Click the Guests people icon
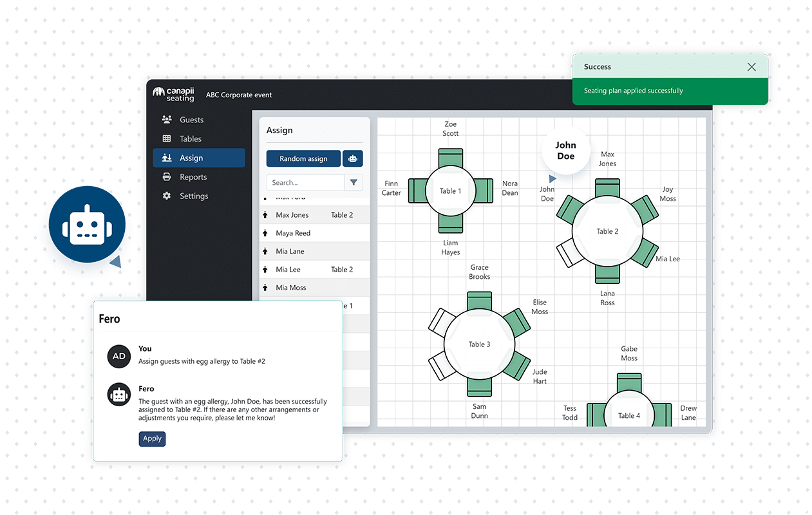The width and height of the screenshot is (812, 515). 167,120
